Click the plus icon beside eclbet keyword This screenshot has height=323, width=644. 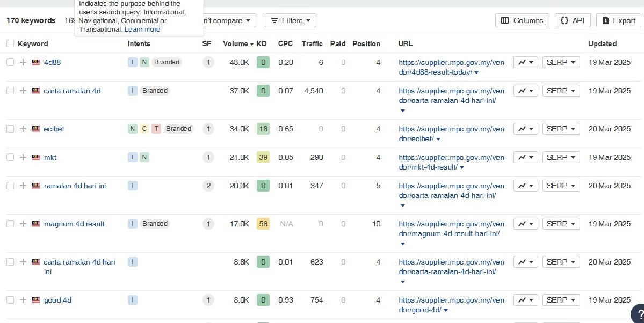point(23,129)
